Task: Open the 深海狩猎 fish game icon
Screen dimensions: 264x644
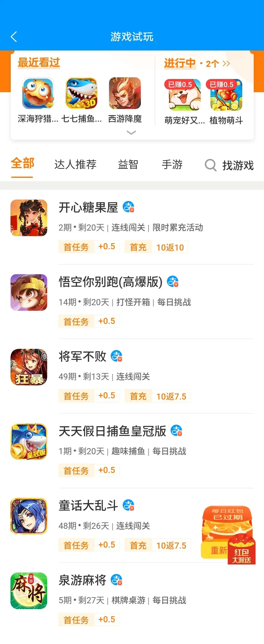Action: click(x=38, y=93)
